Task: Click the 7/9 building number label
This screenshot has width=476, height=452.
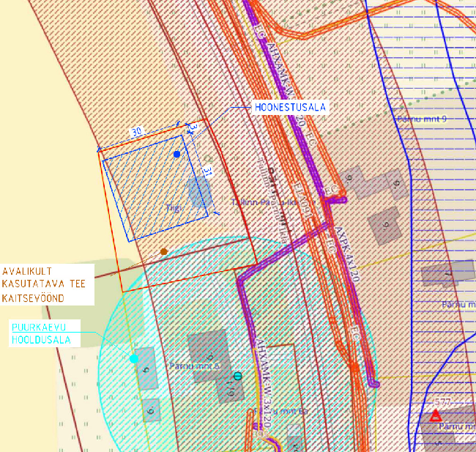Action: (231, 388)
